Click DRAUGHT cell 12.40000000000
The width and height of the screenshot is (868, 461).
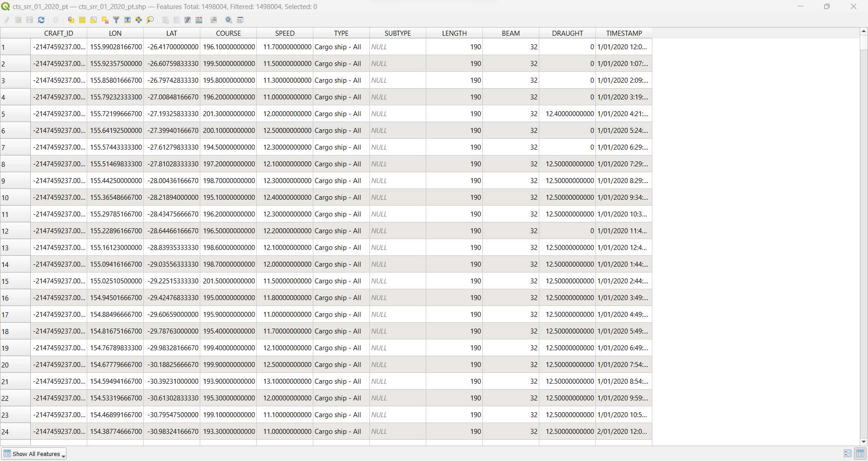(x=567, y=114)
